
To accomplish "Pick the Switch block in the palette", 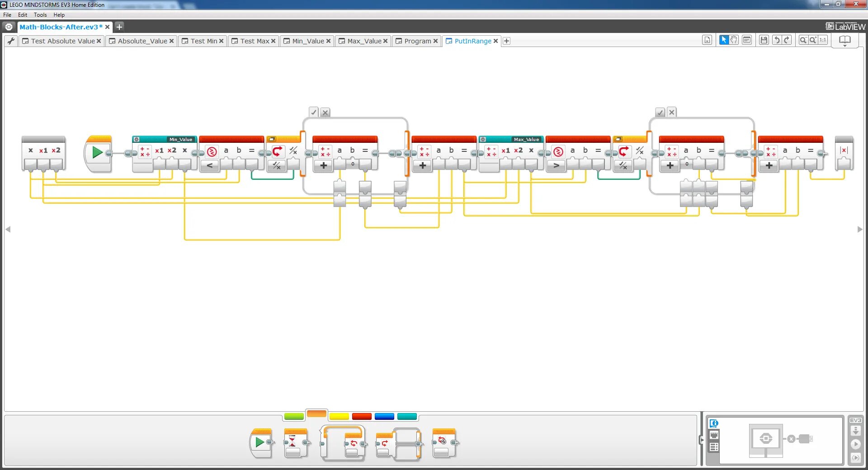I will coord(399,444).
